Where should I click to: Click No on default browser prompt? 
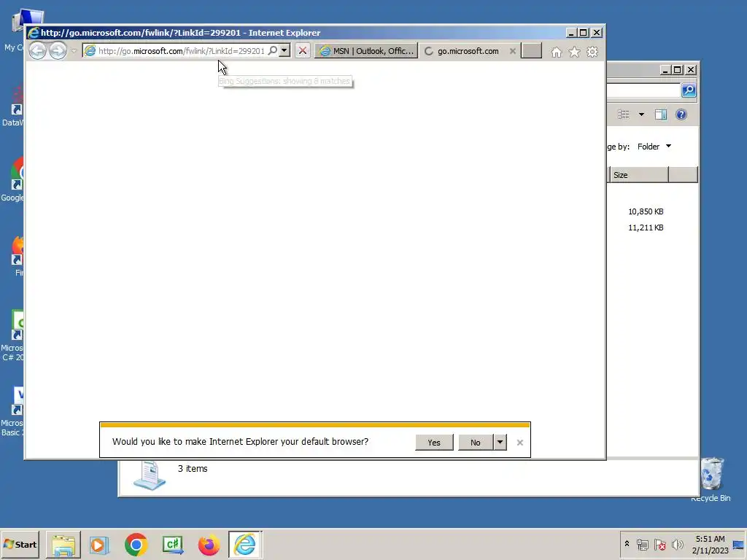476,443
